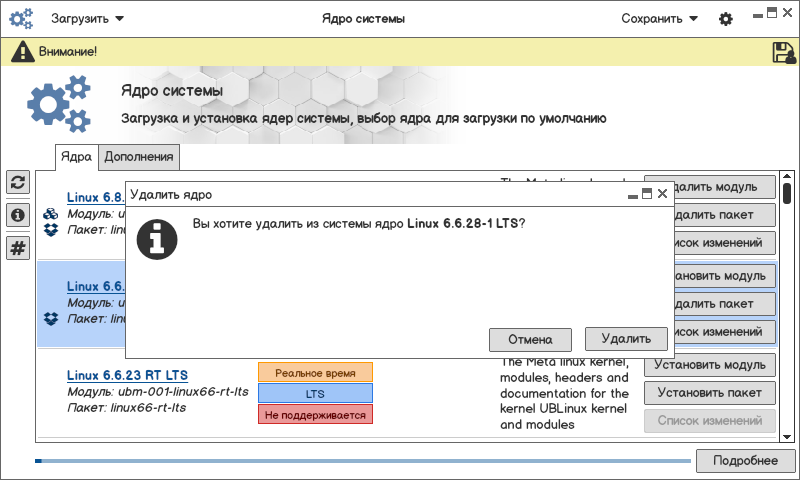Cancel the dialog with Отмена

click(530, 340)
